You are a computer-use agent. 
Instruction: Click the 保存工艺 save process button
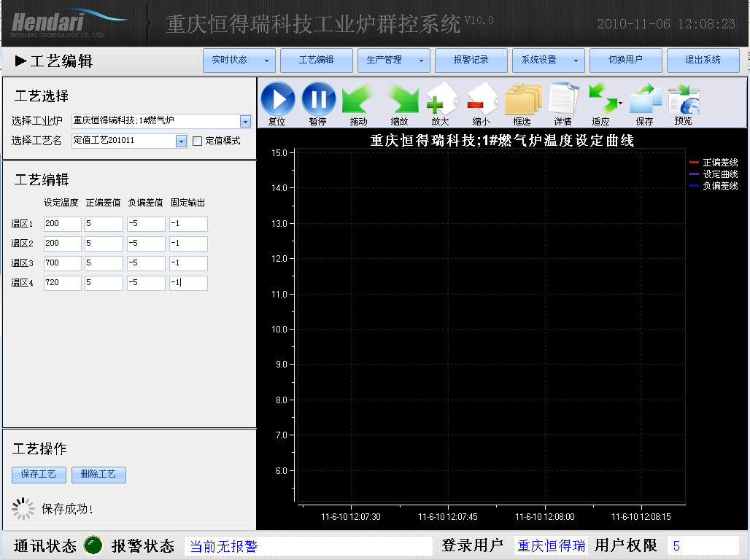click(38, 474)
